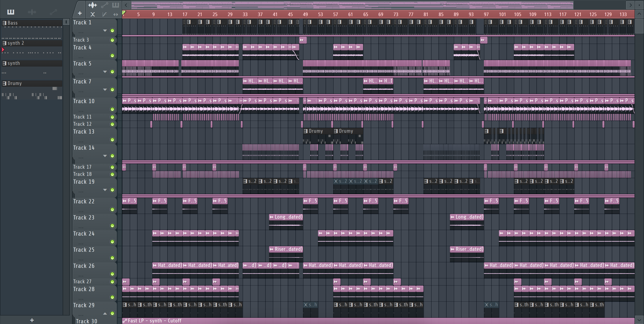644x324 pixels.
Task: Click the scroll left arrow on overview
Action: [126, 5]
